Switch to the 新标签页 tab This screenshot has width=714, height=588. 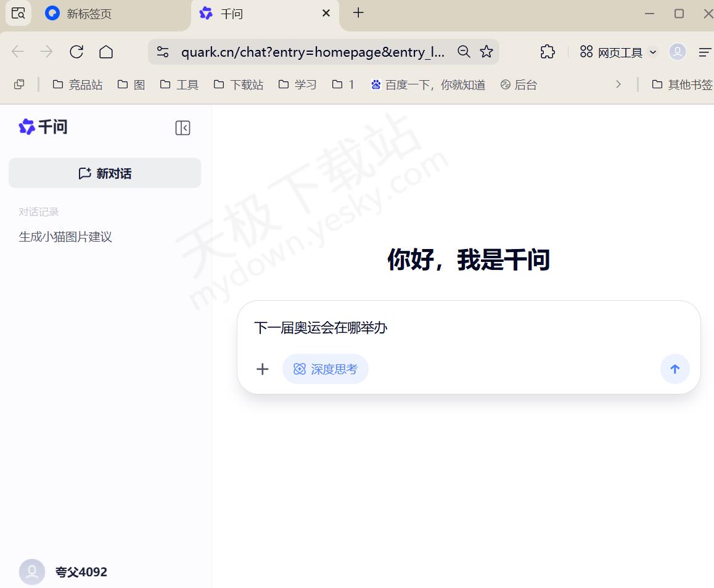click(x=89, y=14)
